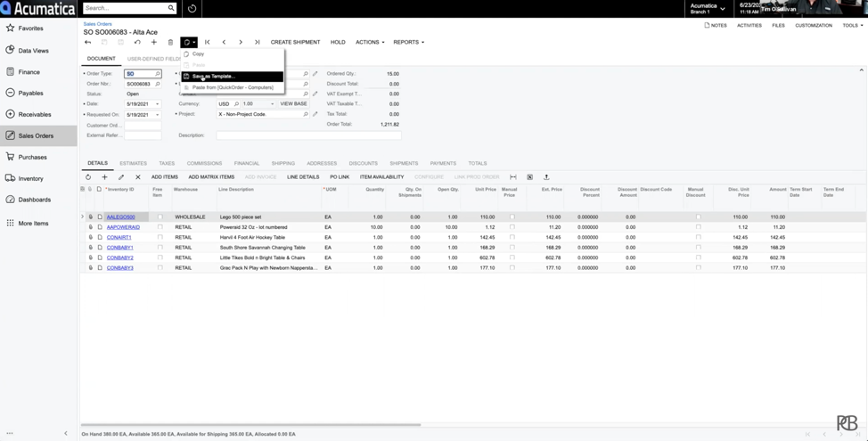Open the CONBABY1 inventory link
Screen dimensions: 868x441
point(119,248)
